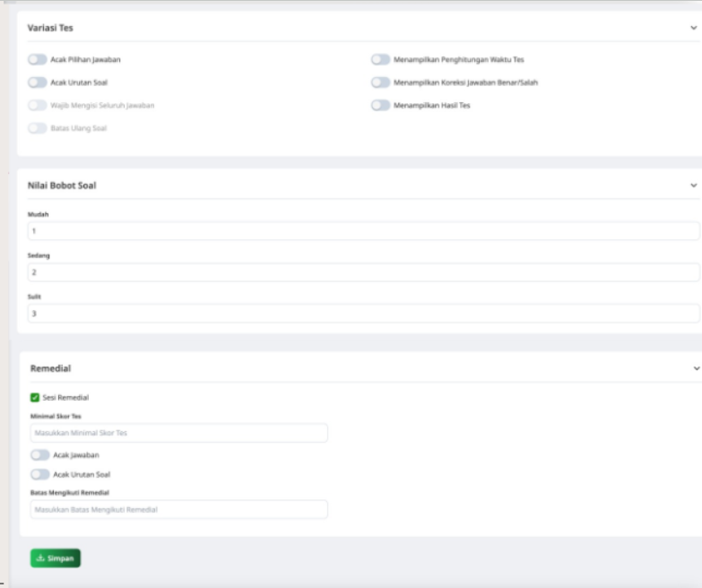The image size is (702, 588).
Task: Toggle Batas Ulang Soal switch
Action: coord(37,128)
